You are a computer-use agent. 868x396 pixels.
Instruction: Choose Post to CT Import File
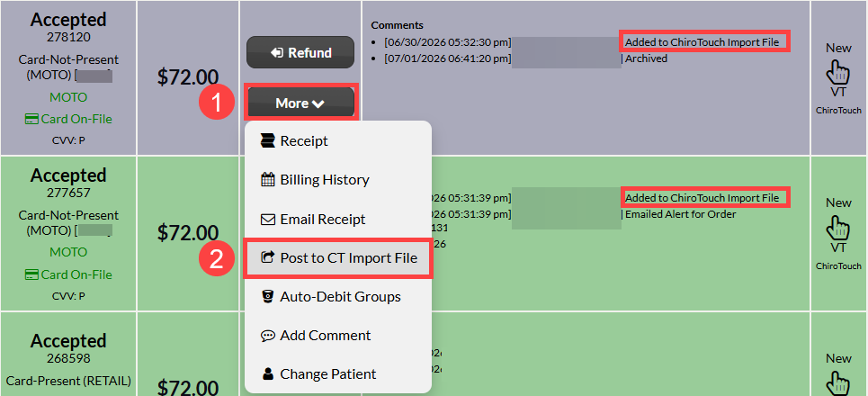(x=337, y=258)
